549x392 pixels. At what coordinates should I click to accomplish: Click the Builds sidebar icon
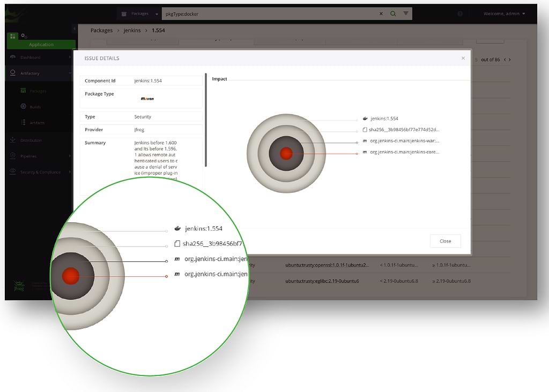23,107
